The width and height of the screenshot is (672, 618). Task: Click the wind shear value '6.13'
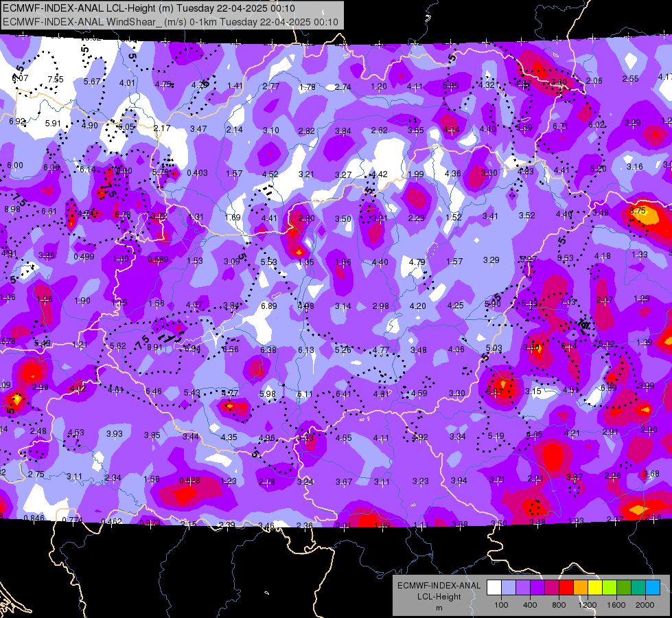click(306, 350)
